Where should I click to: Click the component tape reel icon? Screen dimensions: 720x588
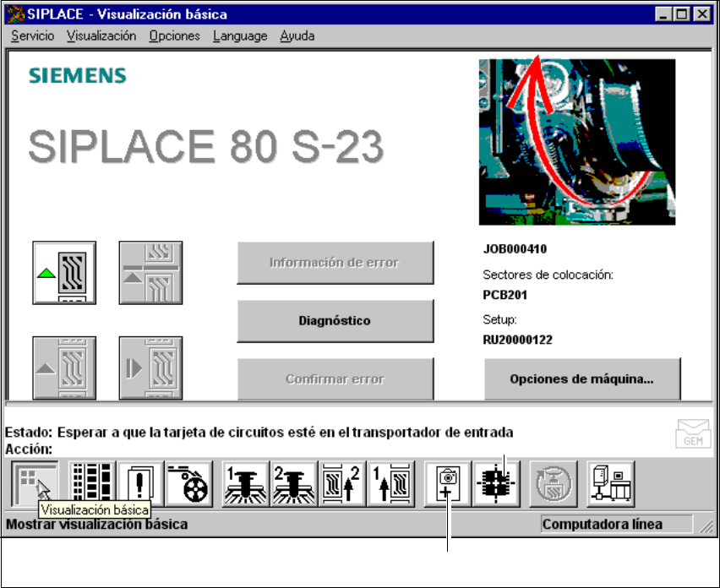tap(188, 484)
